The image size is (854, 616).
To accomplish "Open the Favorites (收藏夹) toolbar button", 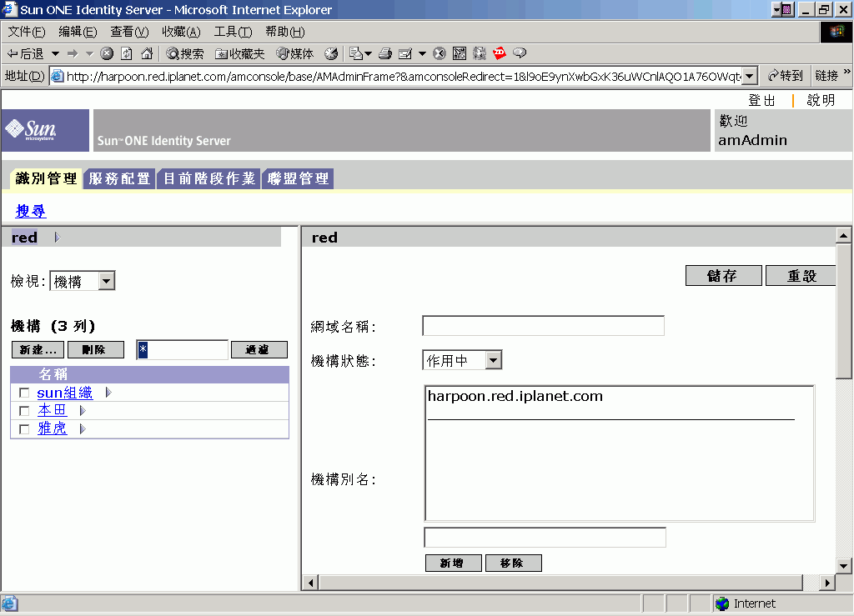I will coord(239,53).
